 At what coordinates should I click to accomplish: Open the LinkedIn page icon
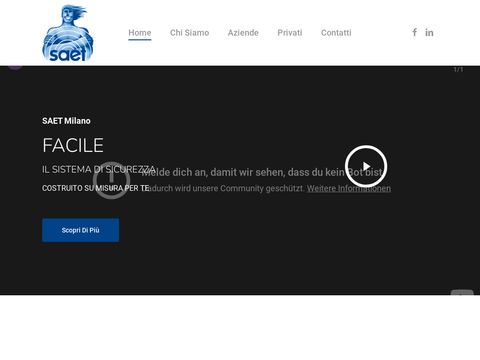tap(429, 33)
